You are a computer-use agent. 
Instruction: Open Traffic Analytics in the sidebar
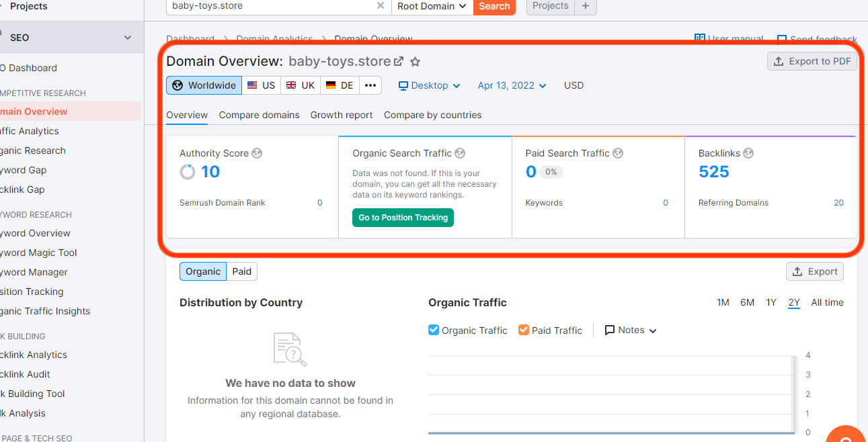point(30,131)
